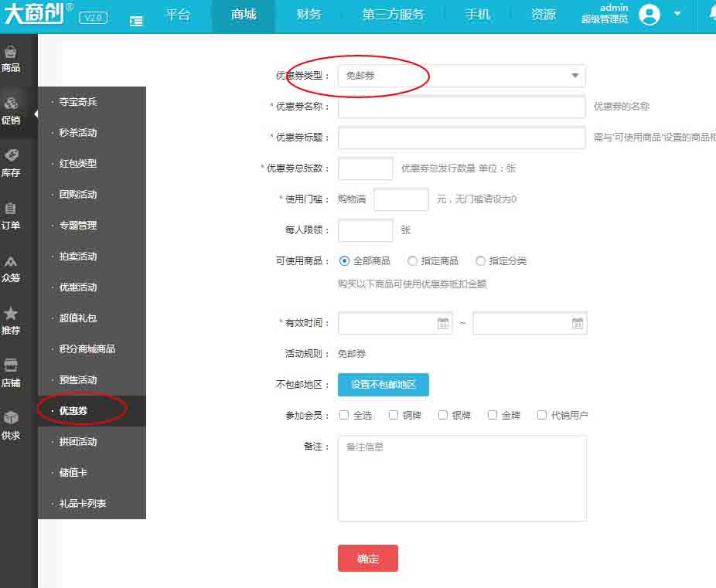Select the 指定商品 radio button
This screenshot has height=588, width=716.
point(413,261)
